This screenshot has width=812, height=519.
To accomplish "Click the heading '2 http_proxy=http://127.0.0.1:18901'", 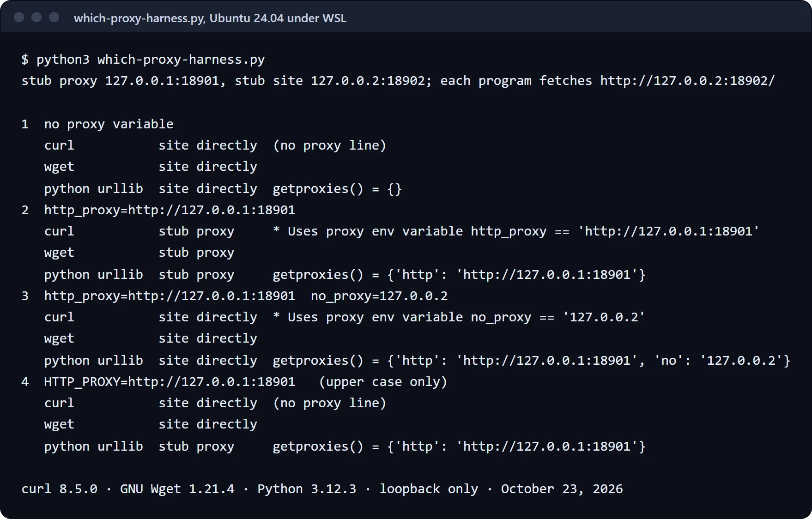I will tap(158, 210).
